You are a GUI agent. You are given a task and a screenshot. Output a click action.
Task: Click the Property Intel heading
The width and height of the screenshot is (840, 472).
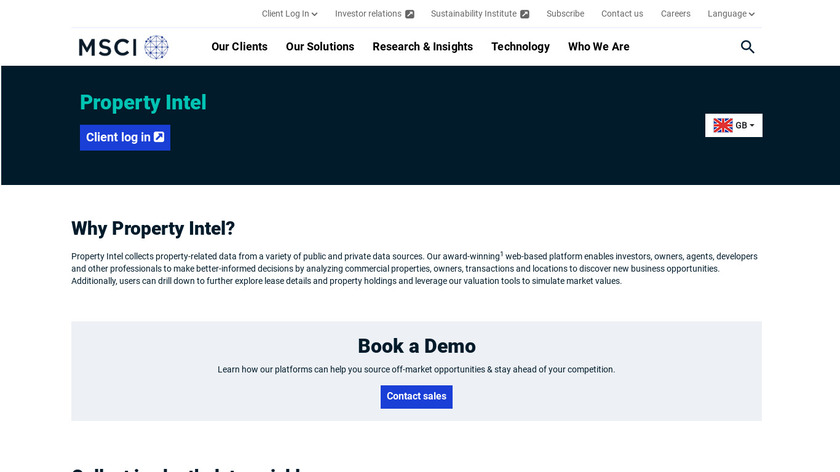click(143, 103)
